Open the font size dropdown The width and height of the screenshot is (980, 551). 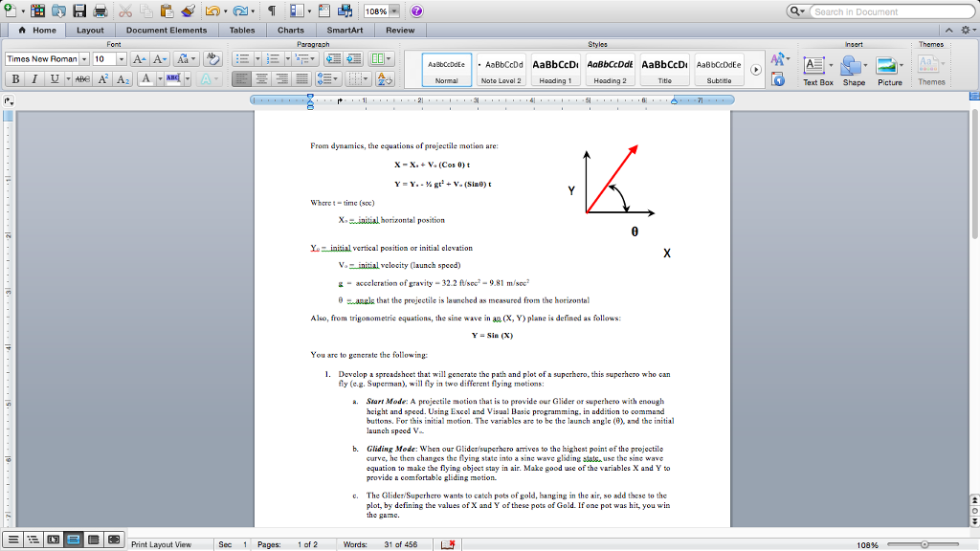pos(120,58)
